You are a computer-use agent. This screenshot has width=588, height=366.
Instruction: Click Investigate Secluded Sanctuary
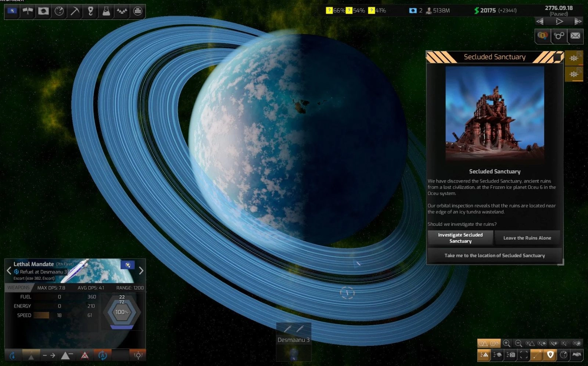tap(460, 238)
